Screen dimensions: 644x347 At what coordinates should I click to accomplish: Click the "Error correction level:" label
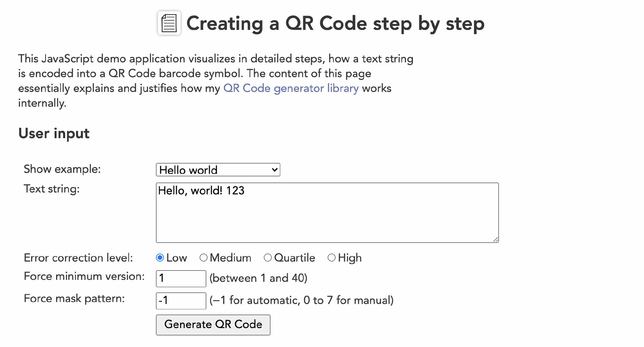[78, 258]
